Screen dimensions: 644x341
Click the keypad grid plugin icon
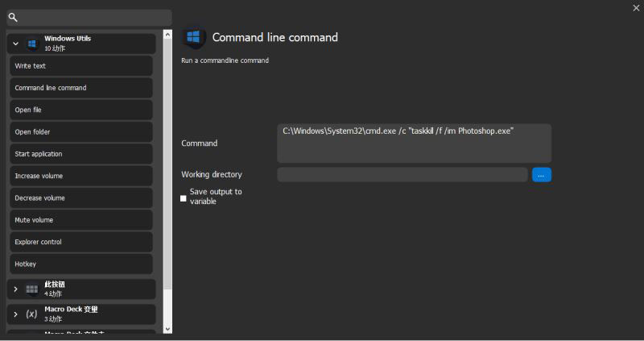click(32, 289)
